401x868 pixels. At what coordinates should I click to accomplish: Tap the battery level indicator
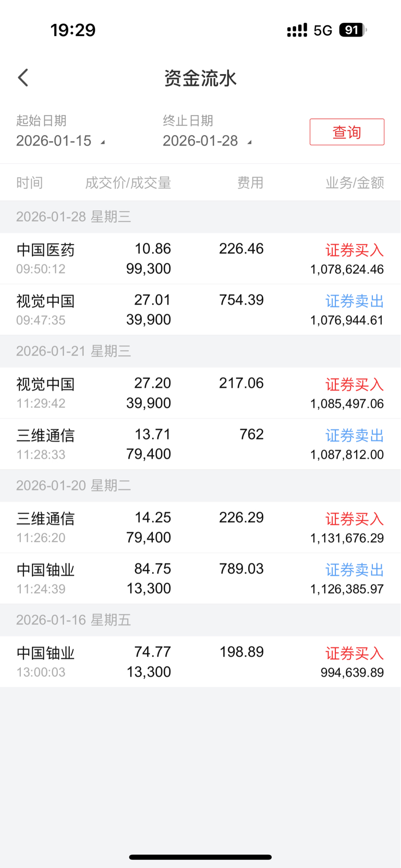click(353, 30)
